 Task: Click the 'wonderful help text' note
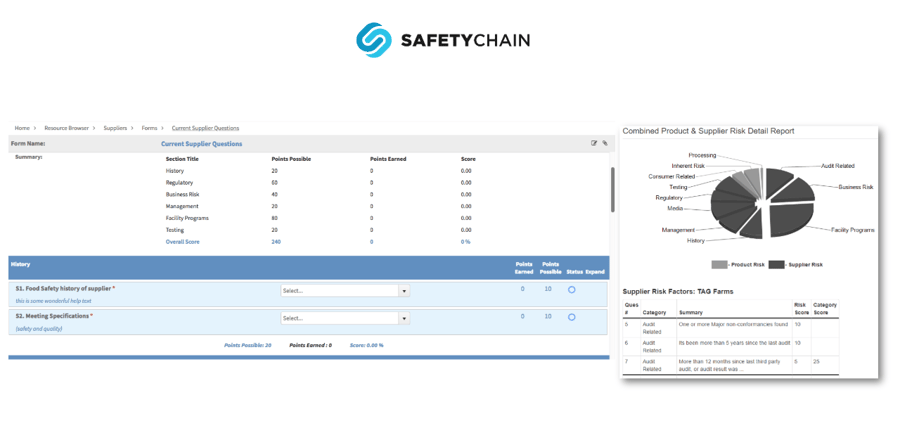pos(53,301)
